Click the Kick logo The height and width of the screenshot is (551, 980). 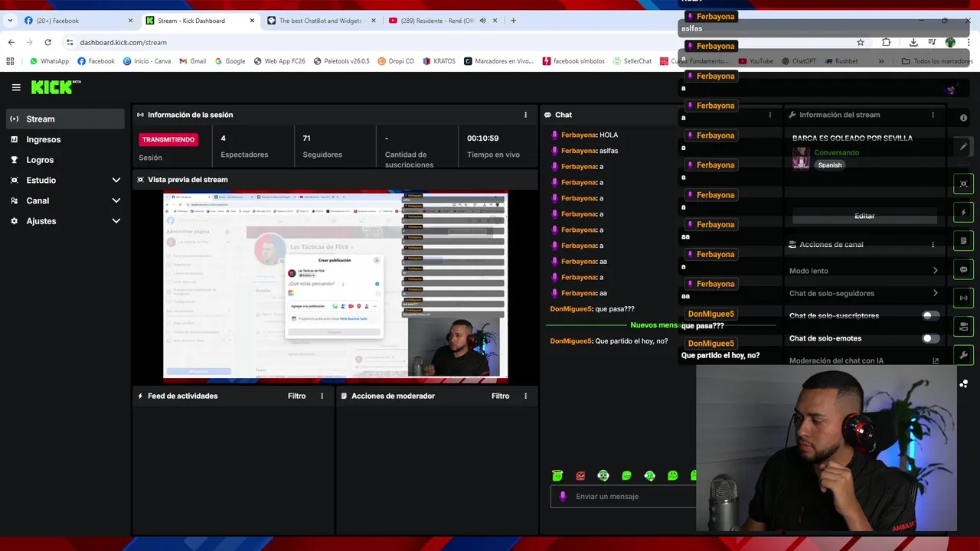point(55,87)
